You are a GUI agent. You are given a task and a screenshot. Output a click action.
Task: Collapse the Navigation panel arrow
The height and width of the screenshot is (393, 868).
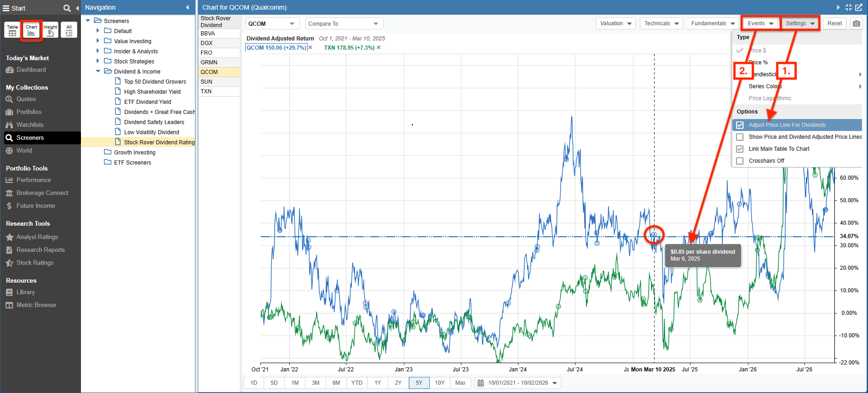tap(187, 7)
